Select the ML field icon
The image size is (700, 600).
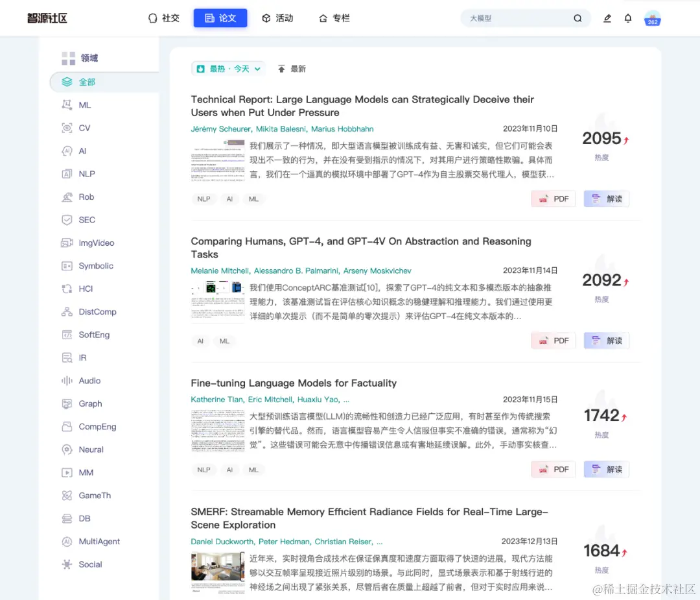67,105
